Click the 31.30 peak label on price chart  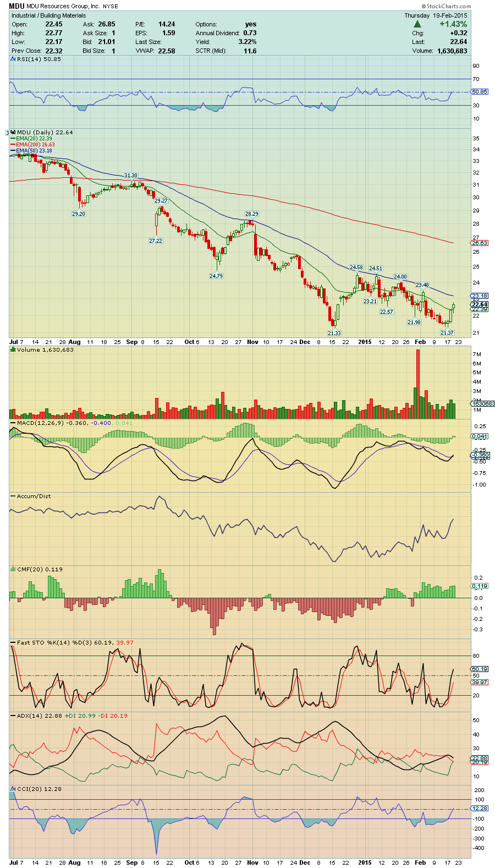pyautogui.click(x=131, y=176)
